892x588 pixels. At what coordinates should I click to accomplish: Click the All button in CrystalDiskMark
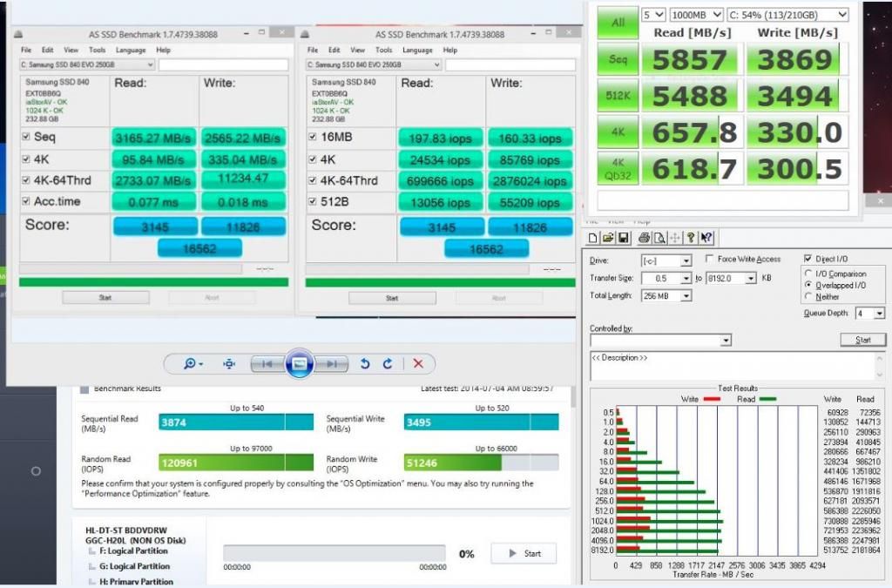(x=618, y=23)
